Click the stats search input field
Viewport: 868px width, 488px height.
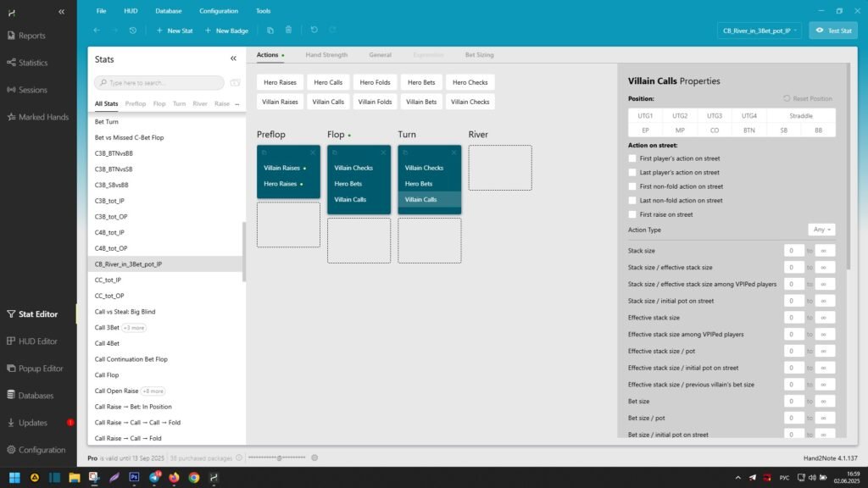coord(159,83)
